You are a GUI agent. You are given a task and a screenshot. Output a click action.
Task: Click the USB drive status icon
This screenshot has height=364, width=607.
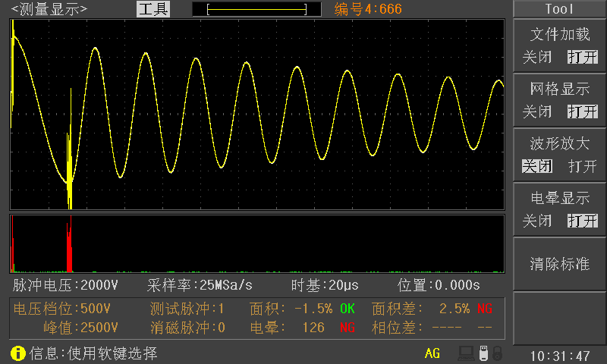pos(483,353)
